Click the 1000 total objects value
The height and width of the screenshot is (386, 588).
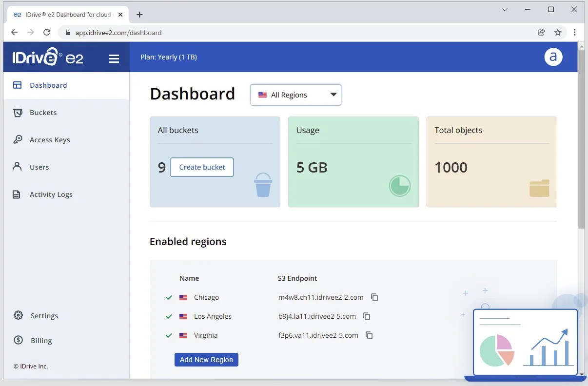pyautogui.click(x=451, y=168)
